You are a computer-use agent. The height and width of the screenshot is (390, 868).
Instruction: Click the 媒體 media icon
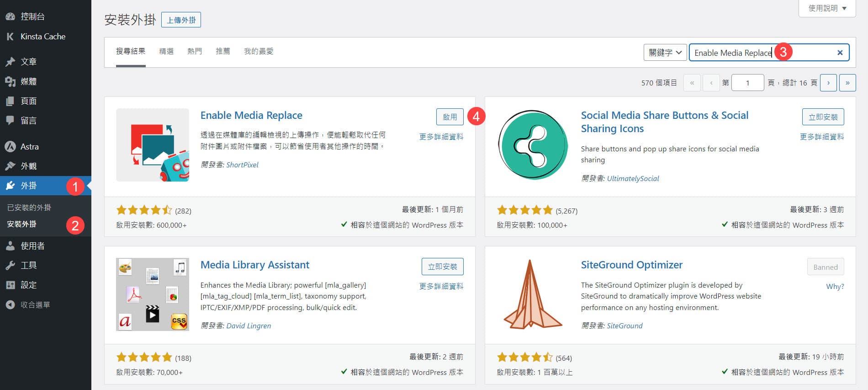(x=10, y=81)
